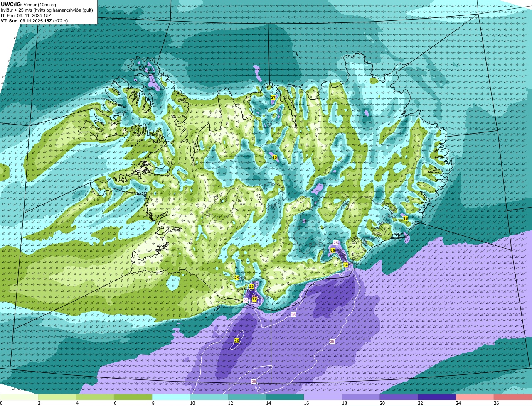Click the 6–8 m/s olive green legend swatch
This screenshot has width=532, height=406.
click(x=133, y=397)
